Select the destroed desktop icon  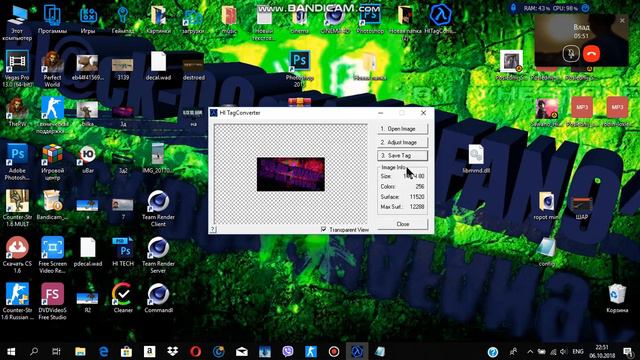click(x=193, y=69)
